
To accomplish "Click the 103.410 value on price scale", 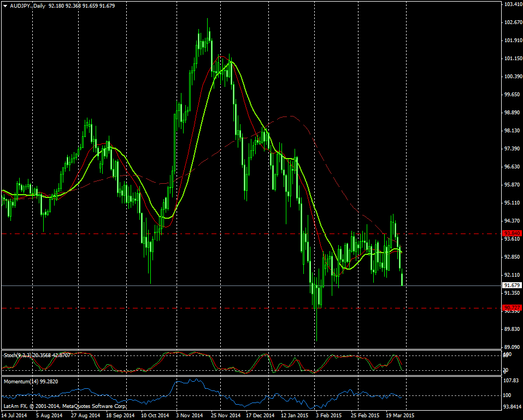I will click(512, 4).
